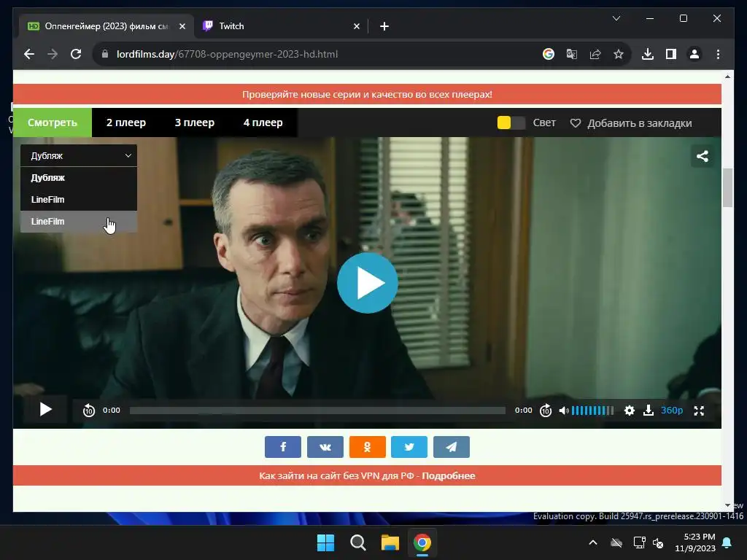The width and height of the screenshot is (747, 560).
Task: Open Windows Search from taskbar
Action: (357, 542)
